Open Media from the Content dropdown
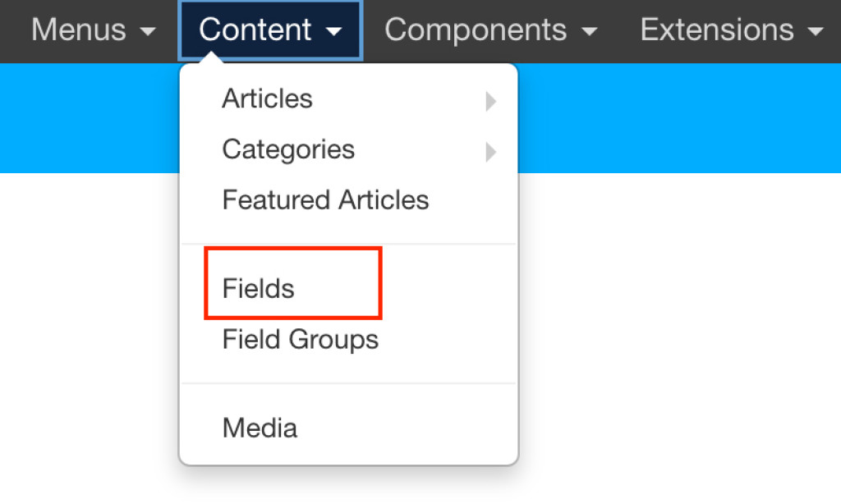 (260, 428)
